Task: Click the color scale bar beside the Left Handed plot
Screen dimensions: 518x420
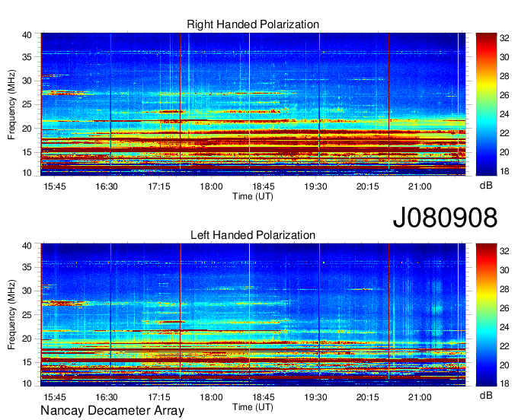Action: click(x=486, y=315)
